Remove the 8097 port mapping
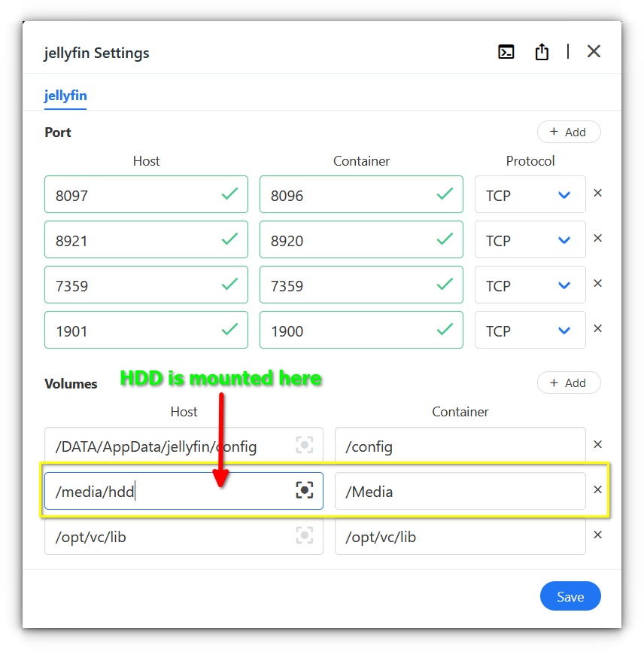644x652 pixels. click(x=597, y=193)
